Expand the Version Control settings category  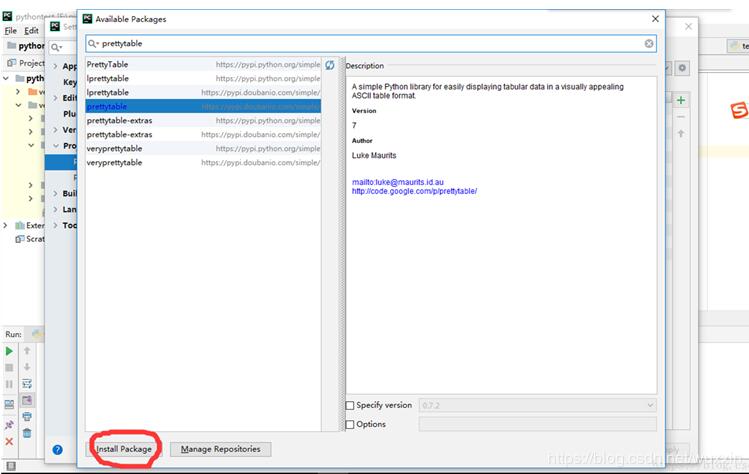click(x=55, y=129)
